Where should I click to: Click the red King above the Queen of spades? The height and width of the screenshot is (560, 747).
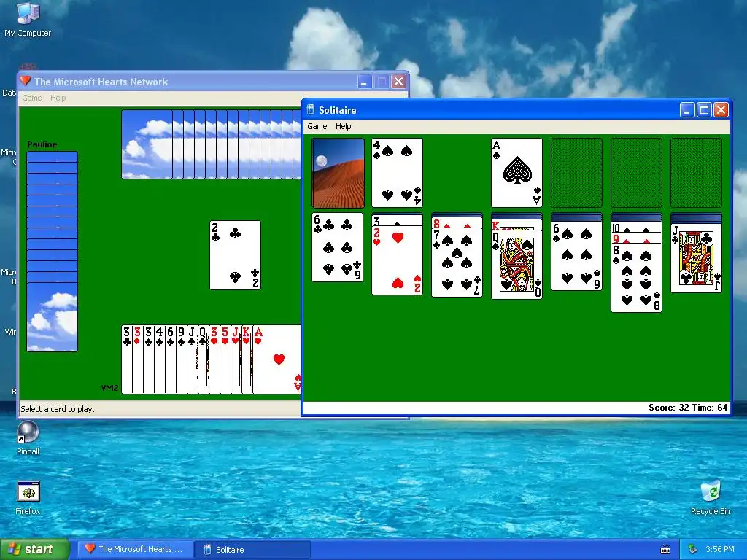516,225
